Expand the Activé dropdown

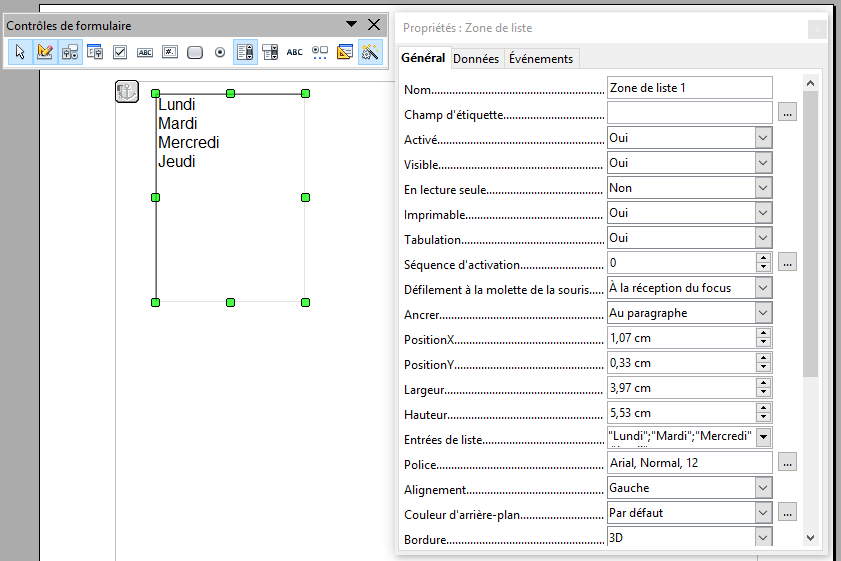(x=763, y=138)
